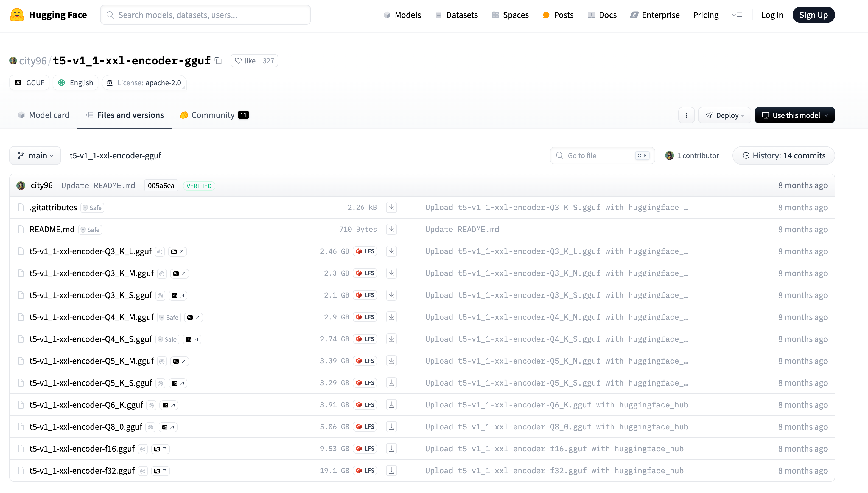Open GGUF viewer for f32 file
The height and width of the screenshot is (493, 868).
coord(160,471)
